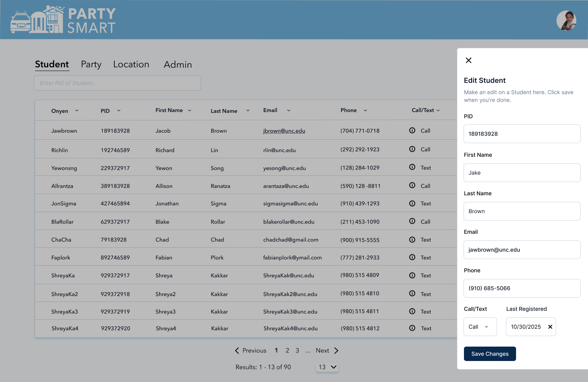The height and width of the screenshot is (382, 588).
Task: Close the Edit Student panel
Action: [x=468, y=60]
